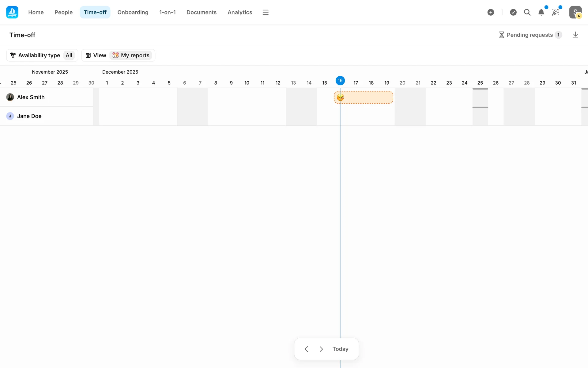Open the notifications bell
The height and width of the screenshot is (368, 588).
pyautogui.click(x=541, y=12)
